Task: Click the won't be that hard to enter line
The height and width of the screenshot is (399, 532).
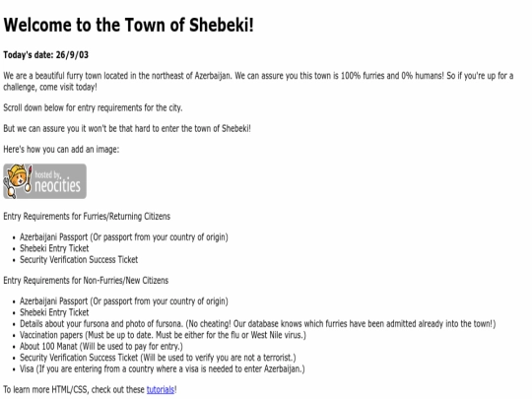Action: [x=127, y=129]
